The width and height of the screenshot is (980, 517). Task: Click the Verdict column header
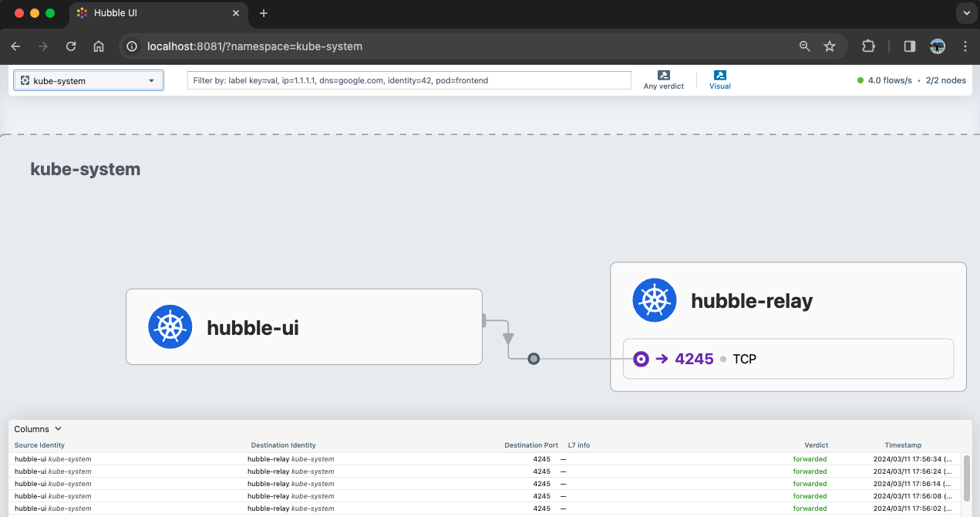tap(816, 445)
